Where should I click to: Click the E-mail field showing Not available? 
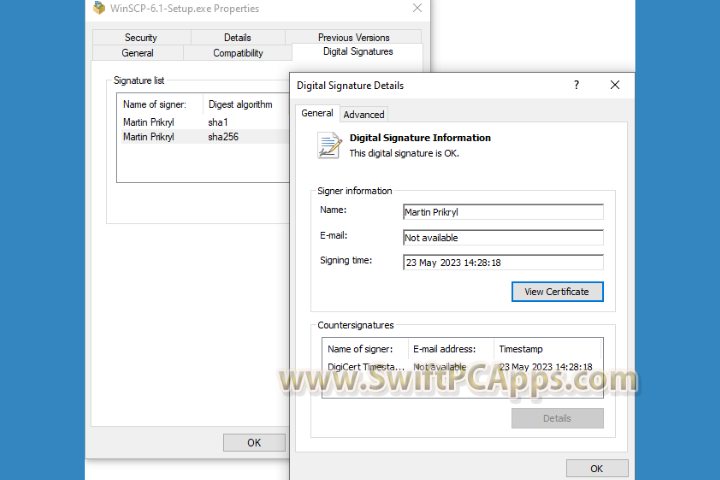(x=503, y=237)
